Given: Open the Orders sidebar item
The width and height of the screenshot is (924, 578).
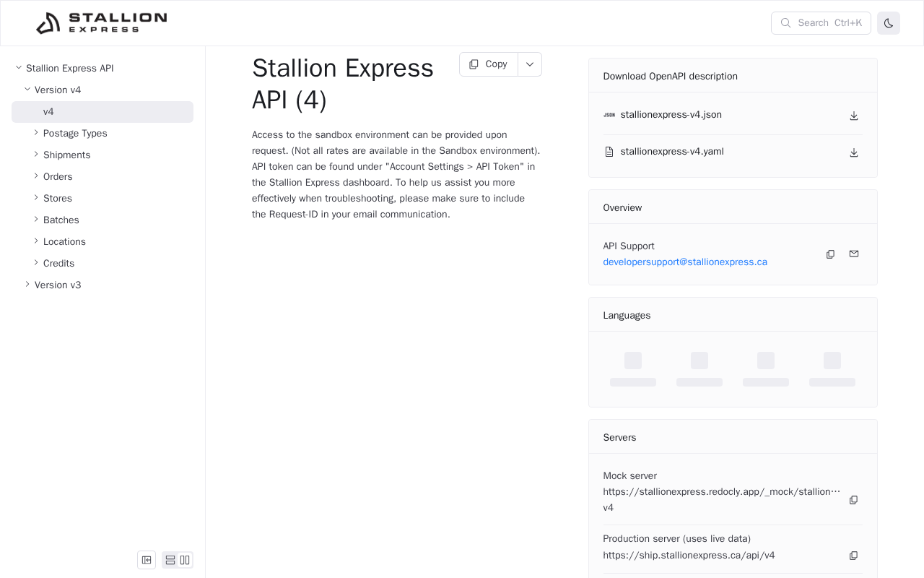Looking at the screenshot, I should 58,177.
